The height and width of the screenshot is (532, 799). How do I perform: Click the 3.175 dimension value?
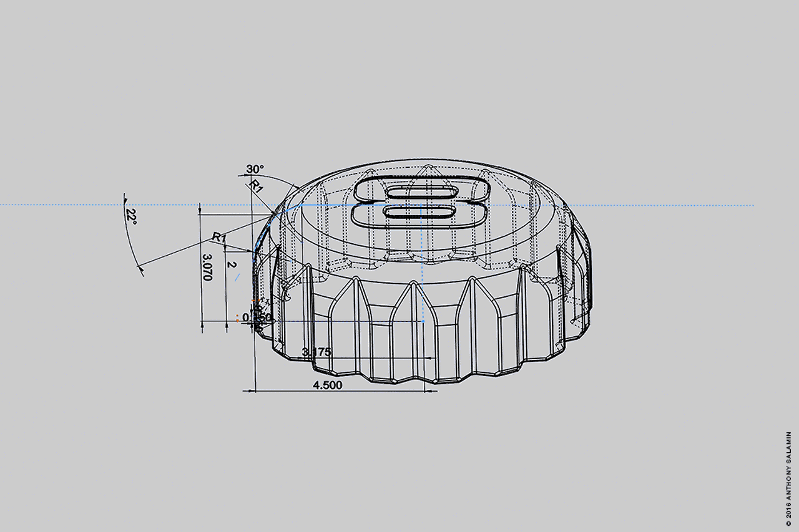coord(316,352)
